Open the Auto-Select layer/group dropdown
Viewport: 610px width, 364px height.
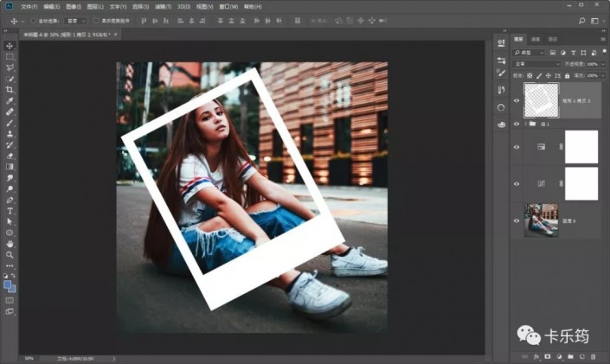coord(75,21)
